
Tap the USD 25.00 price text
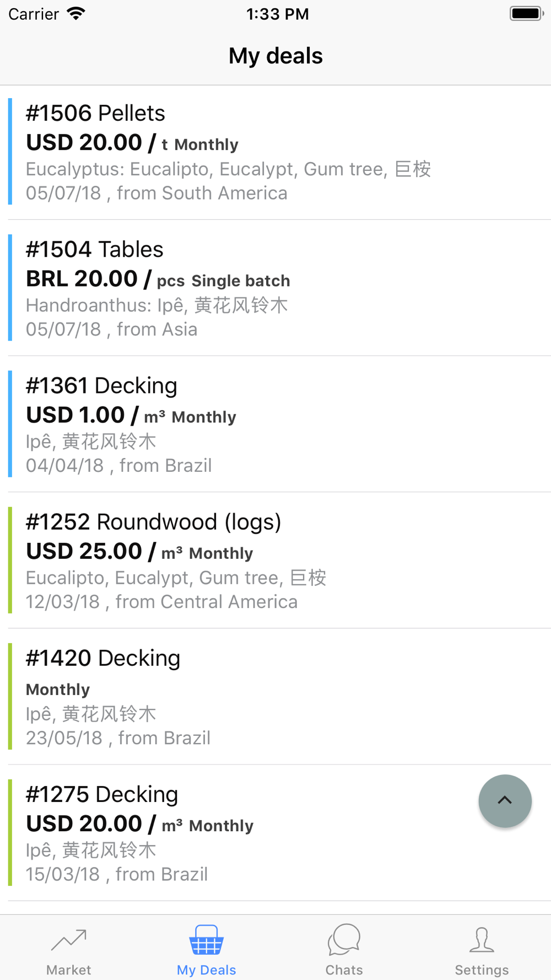[84, 551]
